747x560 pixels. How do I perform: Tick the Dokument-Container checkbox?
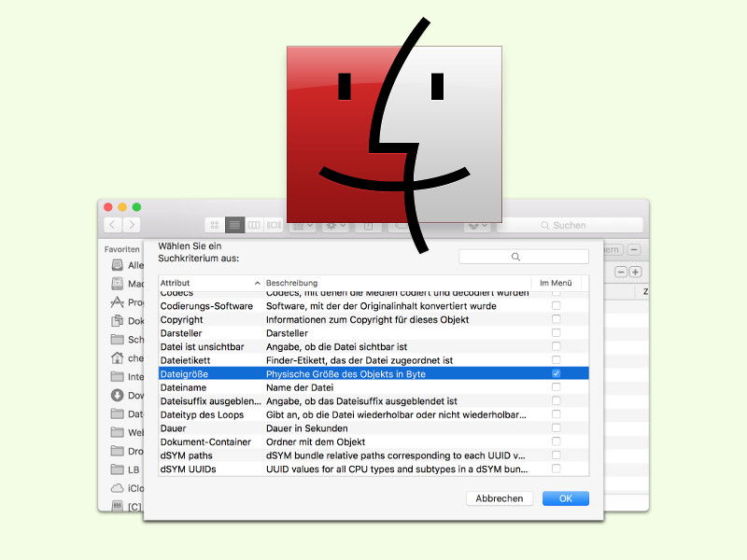pos(556,441)
